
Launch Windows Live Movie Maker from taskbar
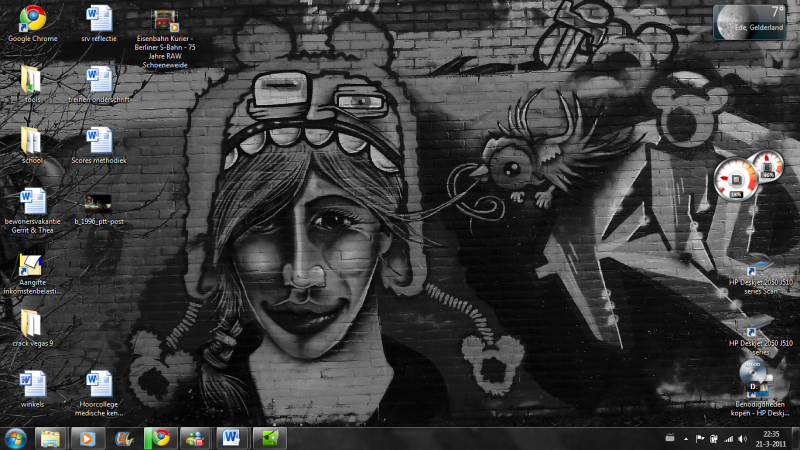[123, 438]
